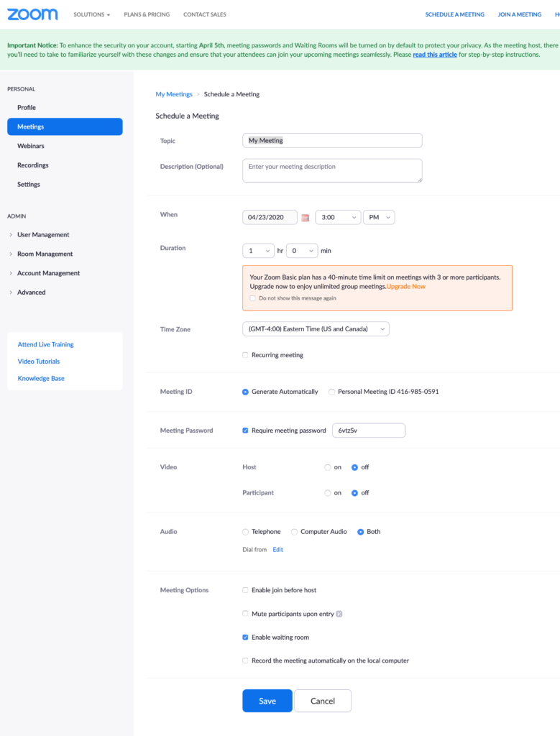Open the 3:00 time dropdown
Viewport: 560px width, 736px height.
pyautogui.click(x=338, y=217)
